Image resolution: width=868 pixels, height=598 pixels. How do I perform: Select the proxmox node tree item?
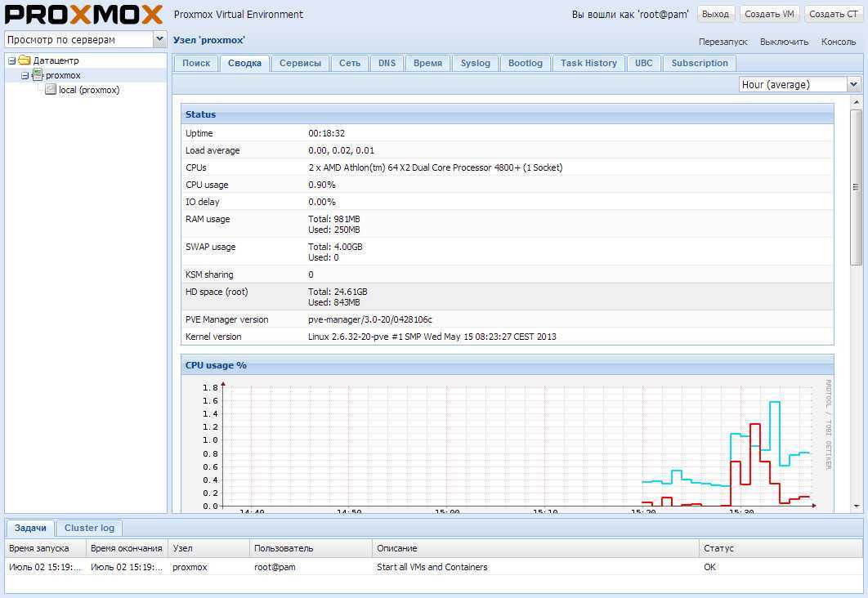[63, 75]
